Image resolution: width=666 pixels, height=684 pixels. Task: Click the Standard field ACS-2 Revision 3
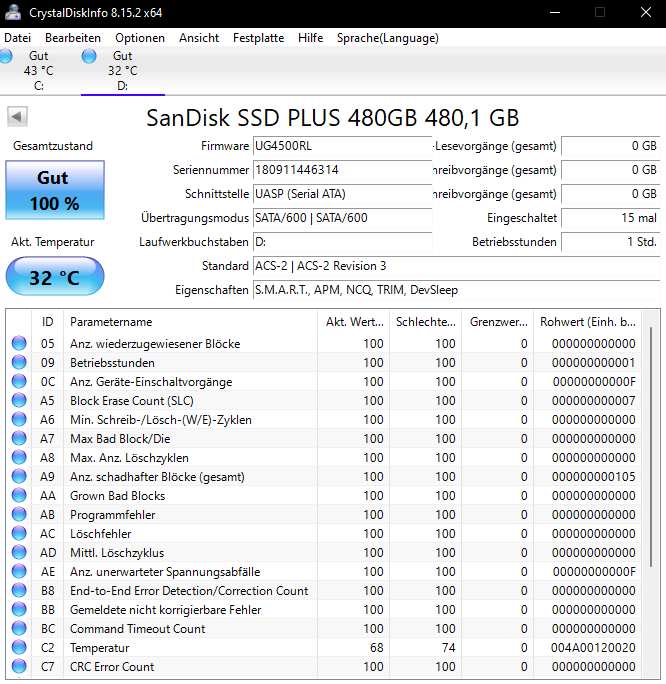point(457,266)
